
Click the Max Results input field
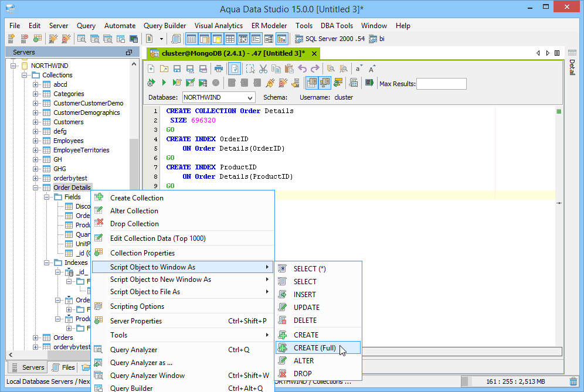pos(442,84)
